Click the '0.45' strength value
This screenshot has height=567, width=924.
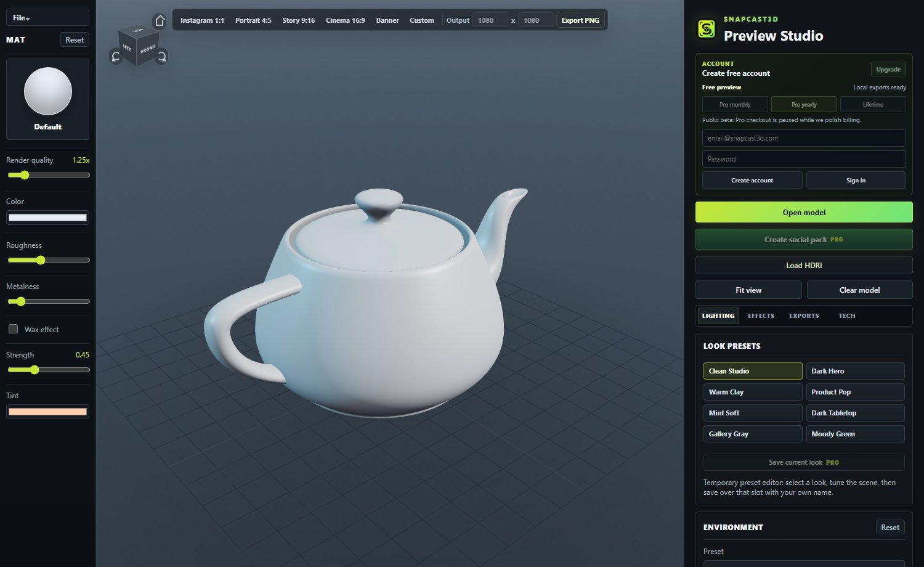[83, 355]
